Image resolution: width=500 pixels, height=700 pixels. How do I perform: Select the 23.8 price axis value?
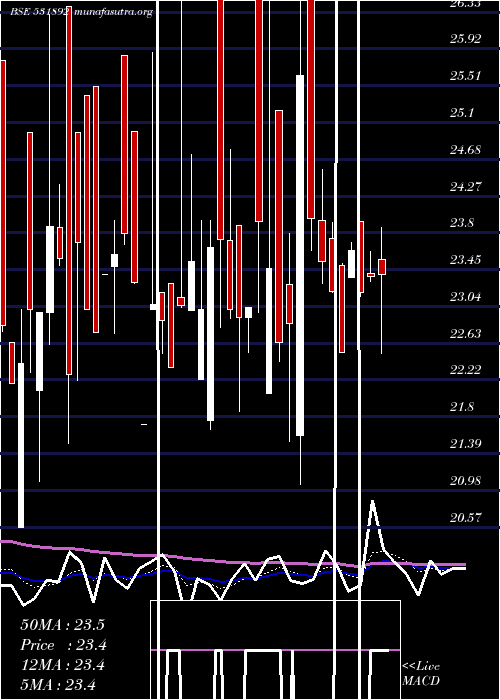coord(462,223)
